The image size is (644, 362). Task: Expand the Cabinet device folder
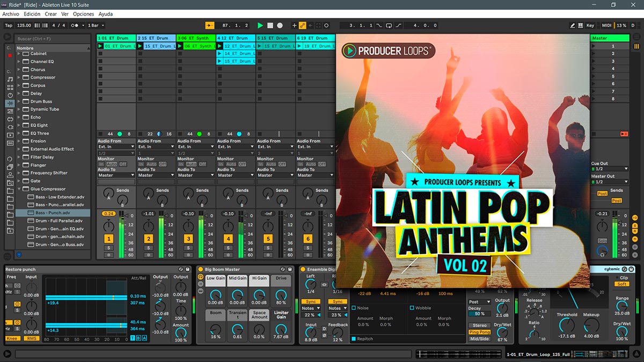(x=19, y=54)
